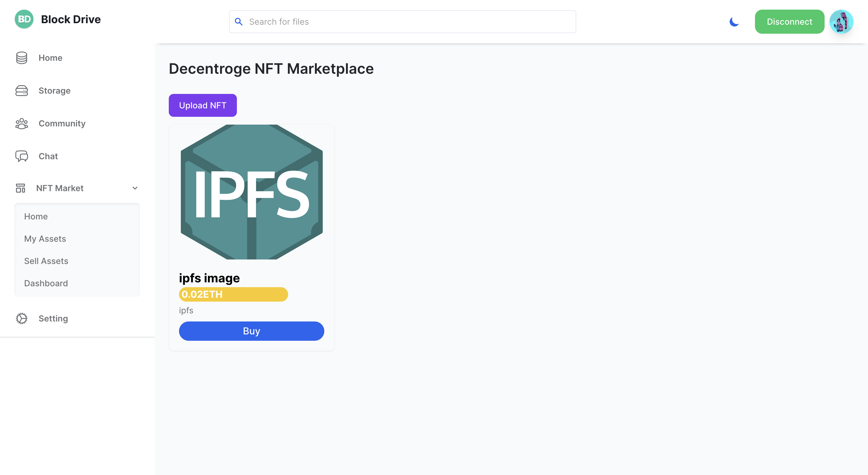This screenshot has height=475, width=868.
Task: Open My Assets under NFT Market
Action: click(x=45, y=238)
